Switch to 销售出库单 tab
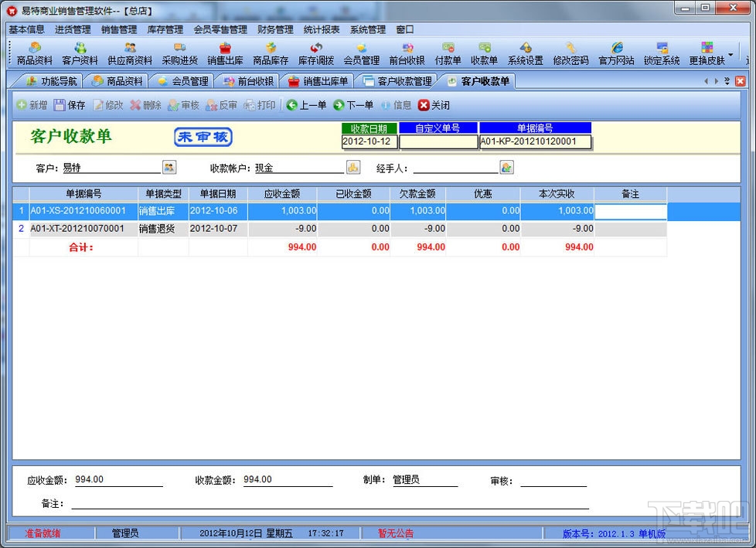 [x=318, y=81]
